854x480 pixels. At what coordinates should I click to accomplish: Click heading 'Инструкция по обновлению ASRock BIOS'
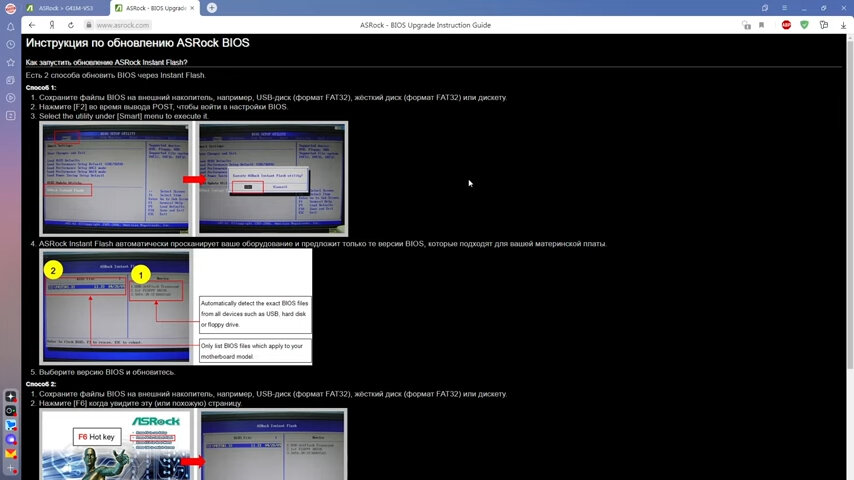click(137, 43)
